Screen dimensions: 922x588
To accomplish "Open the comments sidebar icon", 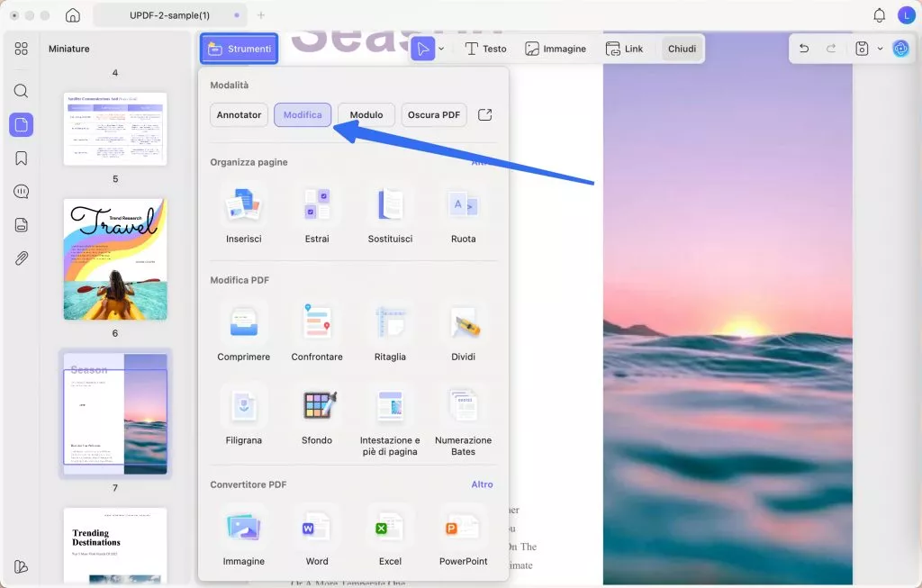I will 22,192.
